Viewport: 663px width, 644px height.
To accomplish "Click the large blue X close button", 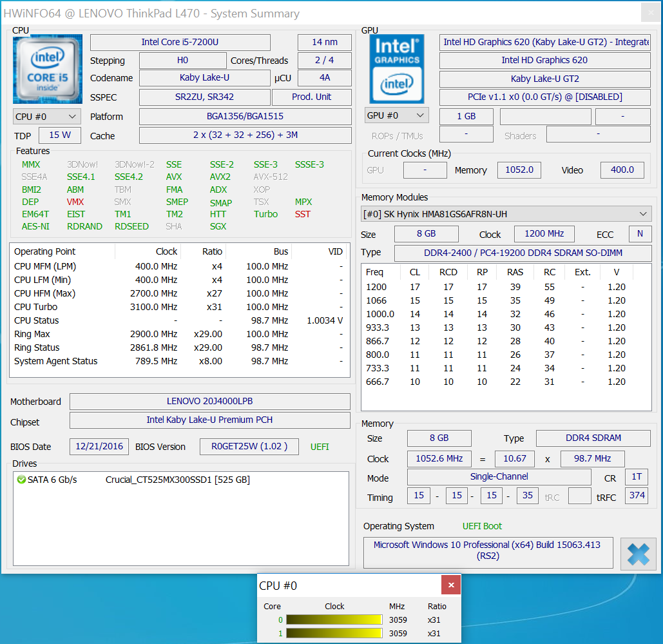I will click(x=638, y=554).
